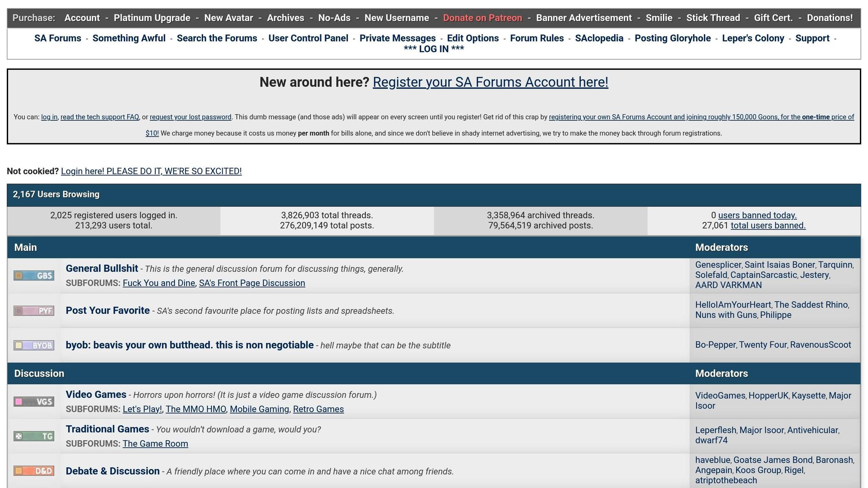Open the Debate & Discussion forum

113,471
